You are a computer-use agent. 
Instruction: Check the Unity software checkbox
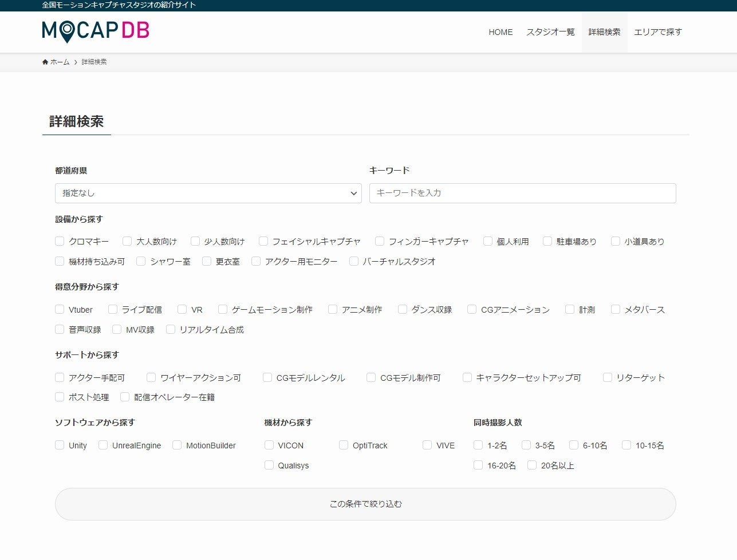point(60,445)
